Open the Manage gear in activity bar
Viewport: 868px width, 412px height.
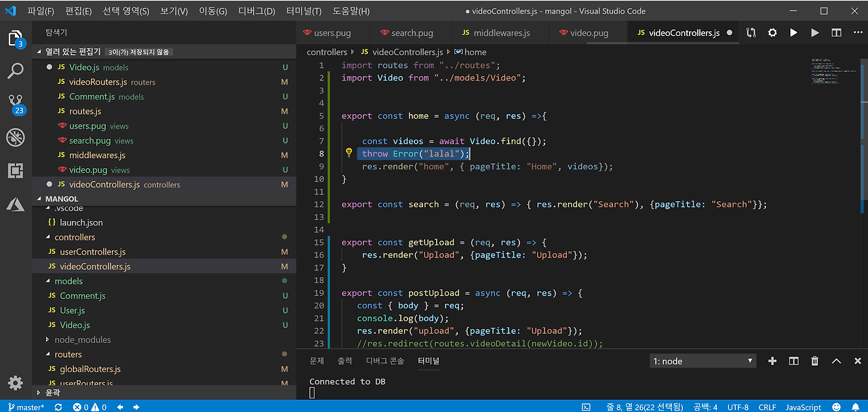[x=15, y=382]
